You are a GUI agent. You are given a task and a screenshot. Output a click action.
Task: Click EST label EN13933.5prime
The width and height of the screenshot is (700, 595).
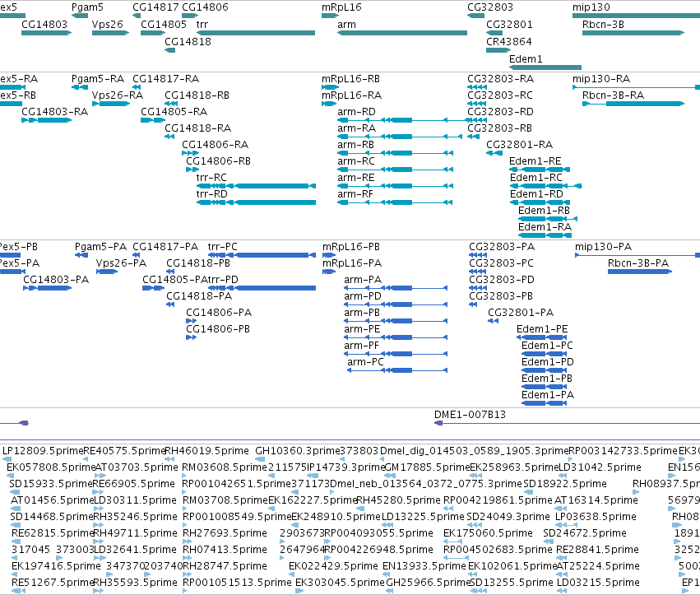point(424,566)
